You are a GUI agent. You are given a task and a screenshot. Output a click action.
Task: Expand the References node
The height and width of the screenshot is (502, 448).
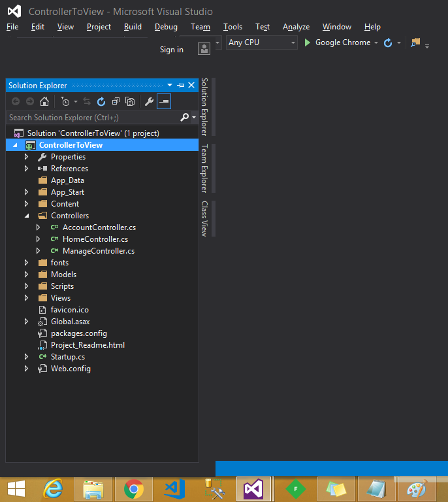pos(27,169)
